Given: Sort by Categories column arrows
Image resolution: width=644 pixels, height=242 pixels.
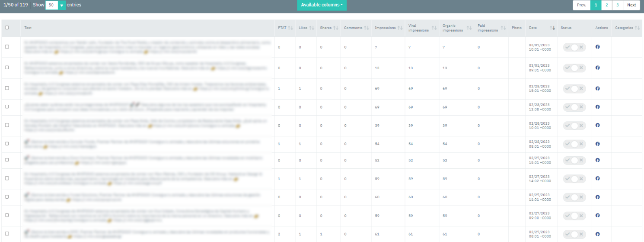Looking at the screenshot, I should tap(637, 28).
